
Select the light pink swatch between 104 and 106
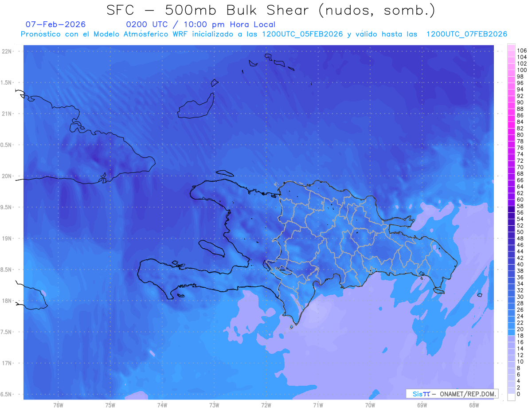[x=511, y=54]
